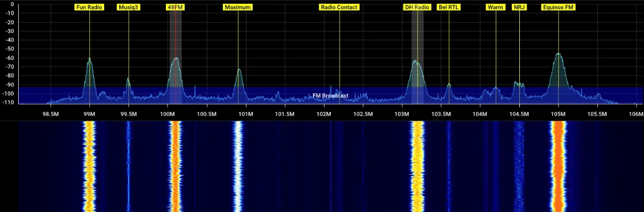The image size is (644, 212).
Task: Click the 100M frequency axis label
Action: click(167, 114)
